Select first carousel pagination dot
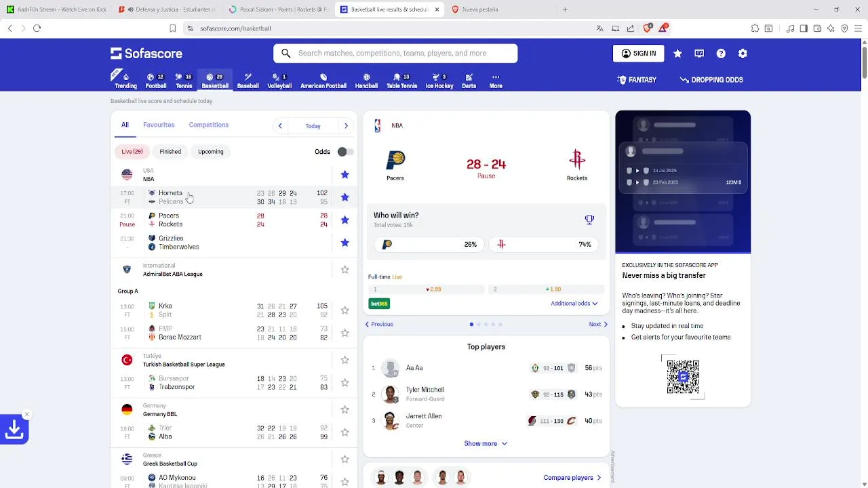868x488 pixels. tap(471, 325)
